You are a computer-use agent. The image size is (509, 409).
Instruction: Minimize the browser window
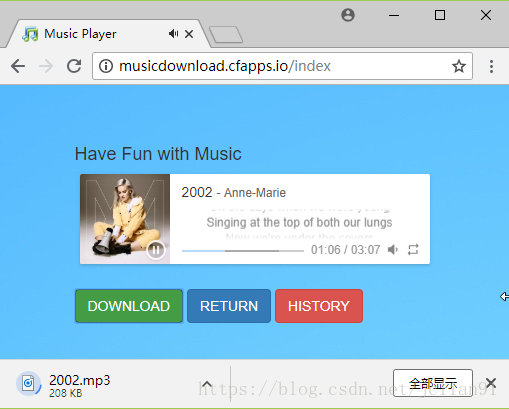coord(394,15)
